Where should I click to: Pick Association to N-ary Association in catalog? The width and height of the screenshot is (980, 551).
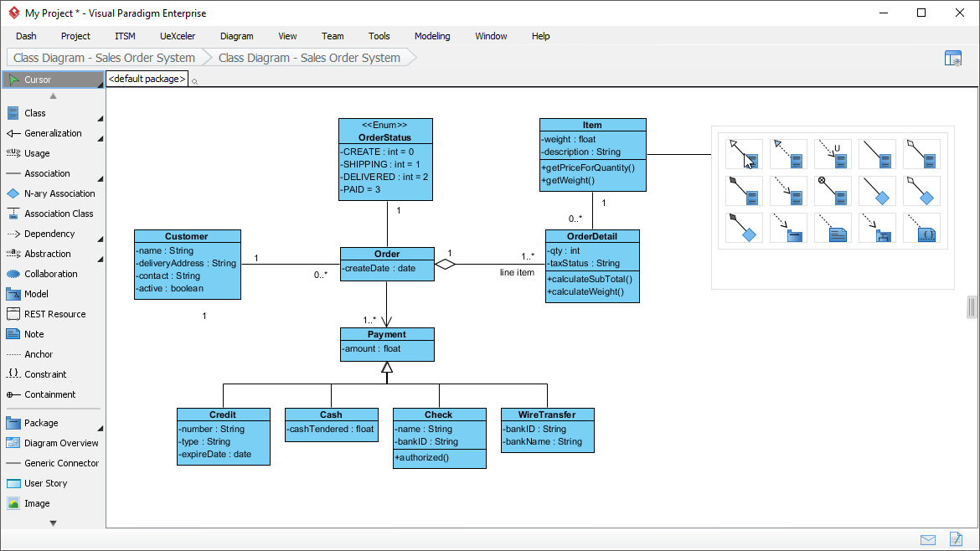877,191
